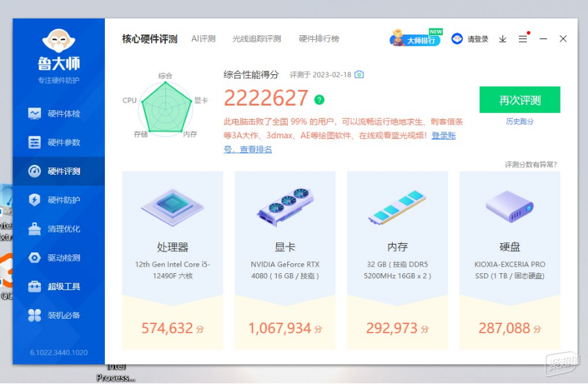Click the 评测于 2023-02-18 date text
The width and height of the screenshot is (588, 384).
click(x=320, y=75)
